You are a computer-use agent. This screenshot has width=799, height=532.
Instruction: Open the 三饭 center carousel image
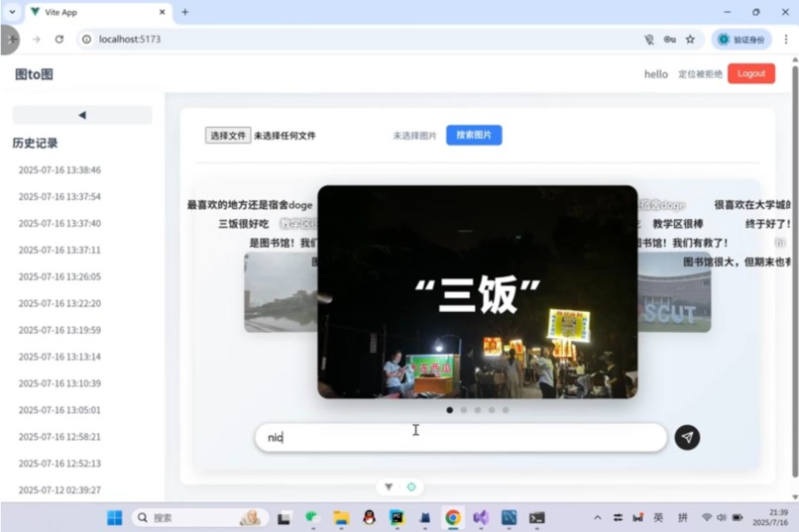(478, 291)
